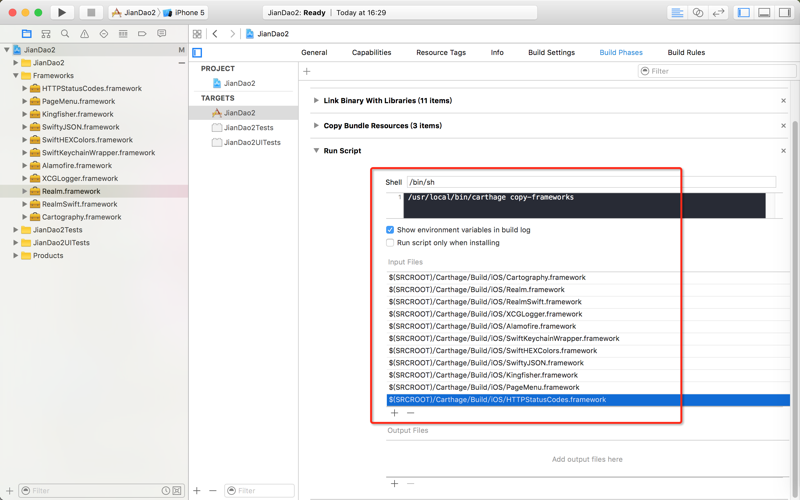Remove the selected input file
The image size is (800, 500).
pyautogui.click(x=411, y=413)
